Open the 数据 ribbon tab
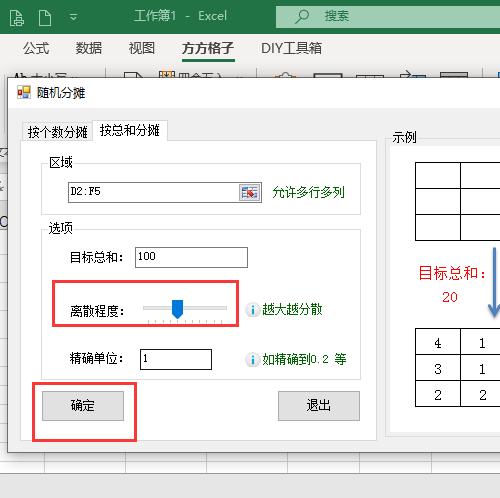Screen dimensions: 500x498 click(89, 48)
